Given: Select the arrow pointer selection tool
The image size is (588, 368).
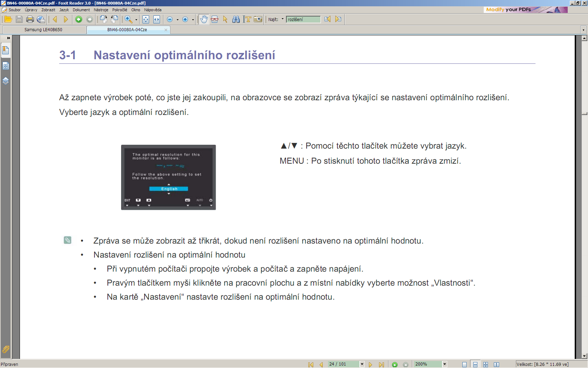Looking at the screenshot, I should point(225,19).
